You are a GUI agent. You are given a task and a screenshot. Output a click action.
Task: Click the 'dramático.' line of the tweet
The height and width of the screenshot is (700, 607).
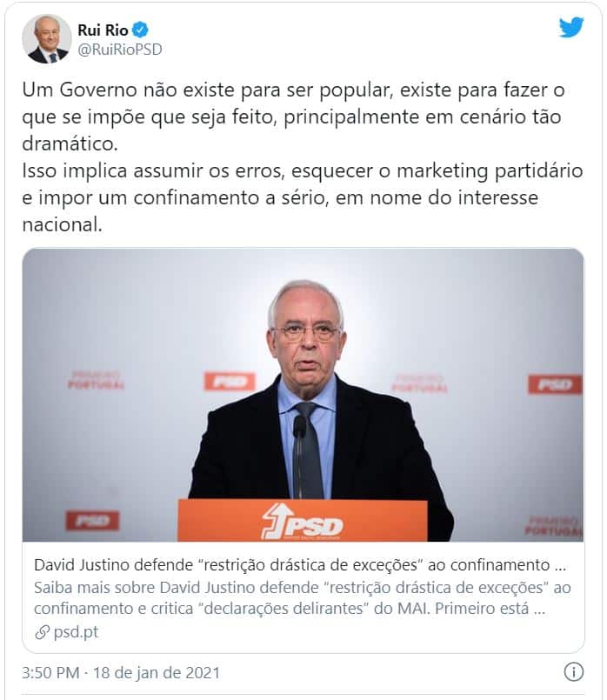(x=70, y=143)
